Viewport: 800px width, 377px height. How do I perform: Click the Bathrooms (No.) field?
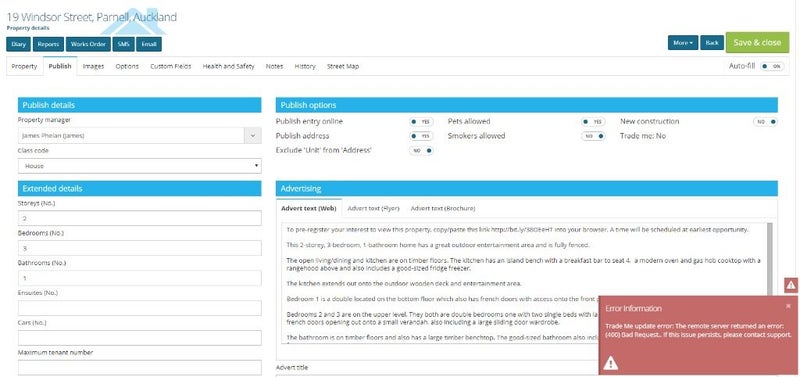pyautogui.click(x=139, y=278)
